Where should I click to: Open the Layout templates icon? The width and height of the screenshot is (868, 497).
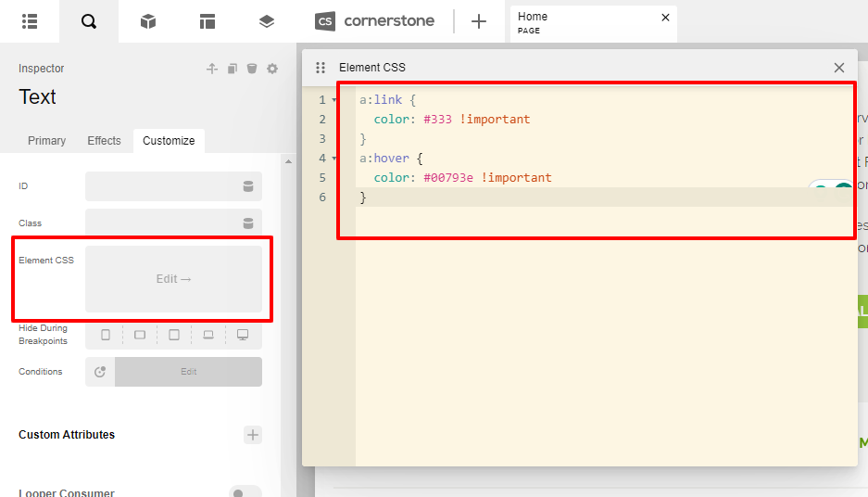pos(207,21)
